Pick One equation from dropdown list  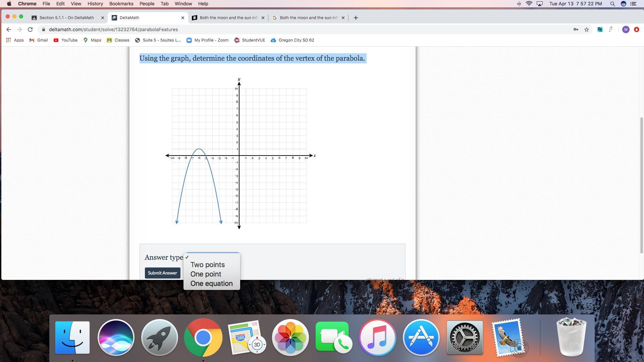(211, 284)
